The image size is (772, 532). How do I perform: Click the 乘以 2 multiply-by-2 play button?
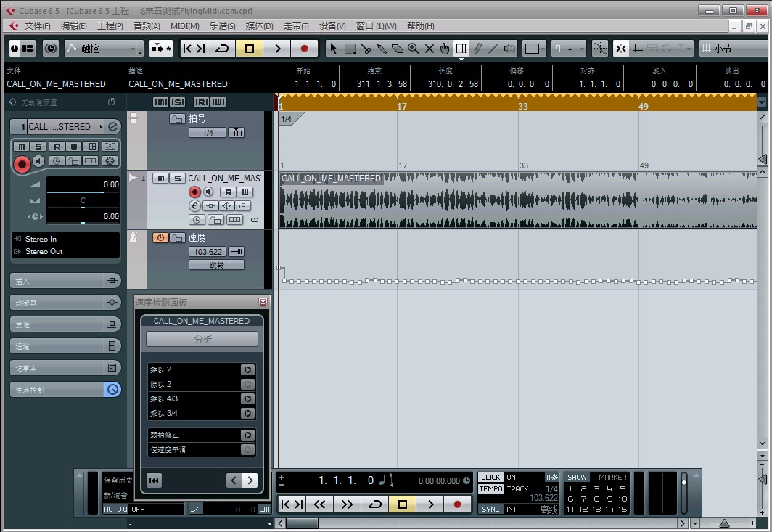click(x=247, y=369)
